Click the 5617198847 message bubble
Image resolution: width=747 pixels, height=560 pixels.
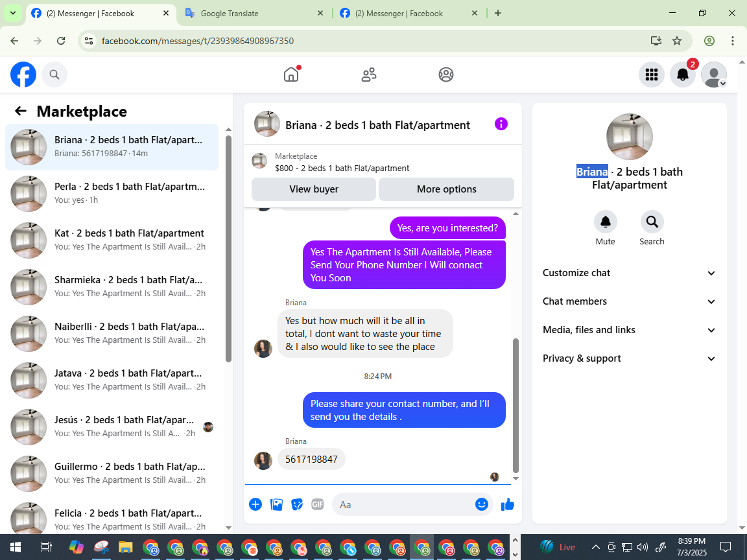pyautogui.click(x=311, y=459)
